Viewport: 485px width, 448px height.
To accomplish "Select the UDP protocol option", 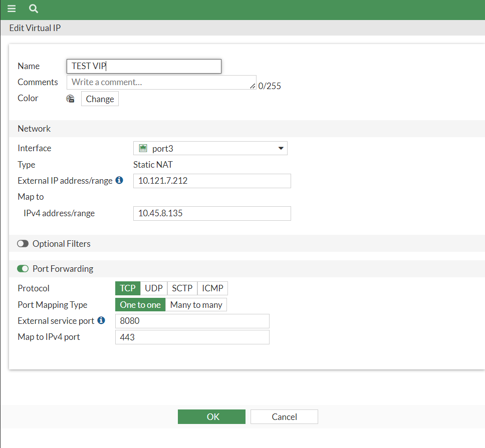I will point(154,288).
